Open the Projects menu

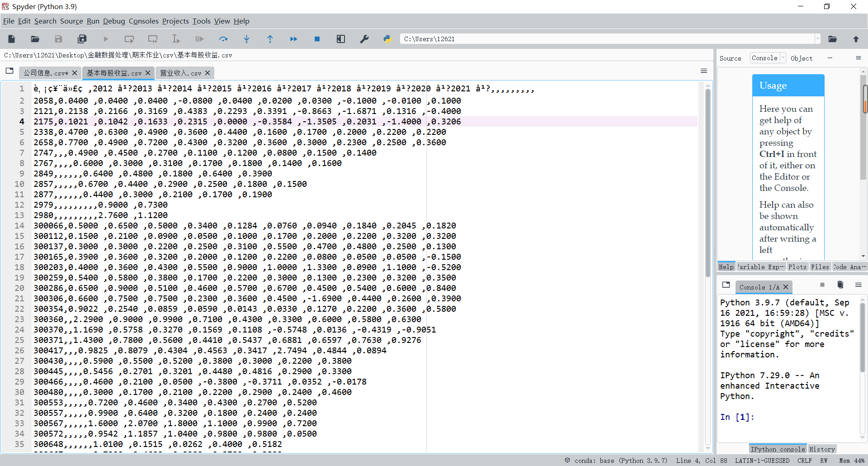[x=175, y=21]
